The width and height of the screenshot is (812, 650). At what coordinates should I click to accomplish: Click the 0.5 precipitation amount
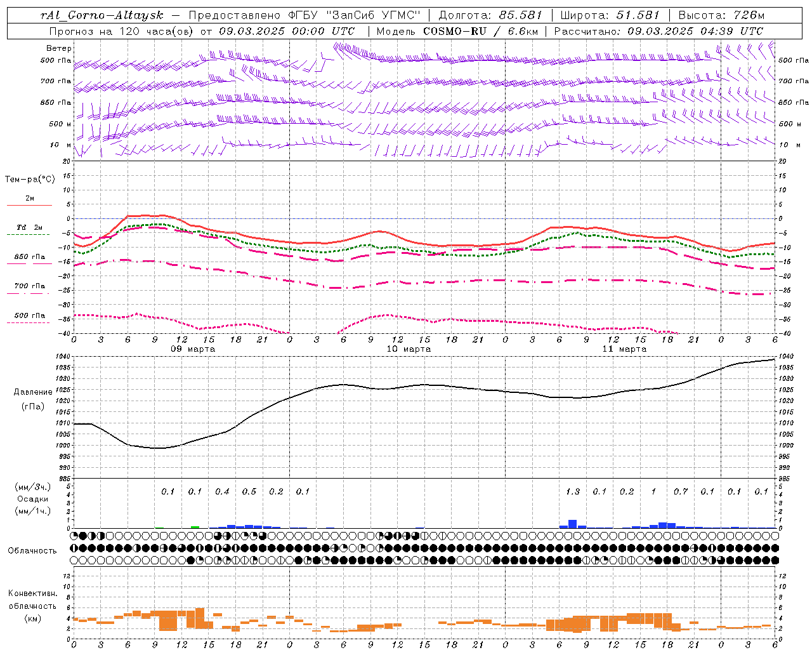pyautogui.click(x=249, y=492)
